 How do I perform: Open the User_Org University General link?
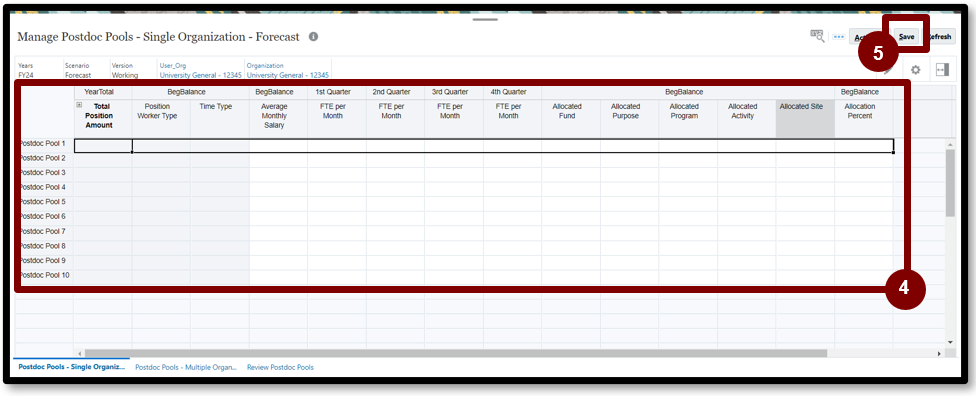click(200, 75)
